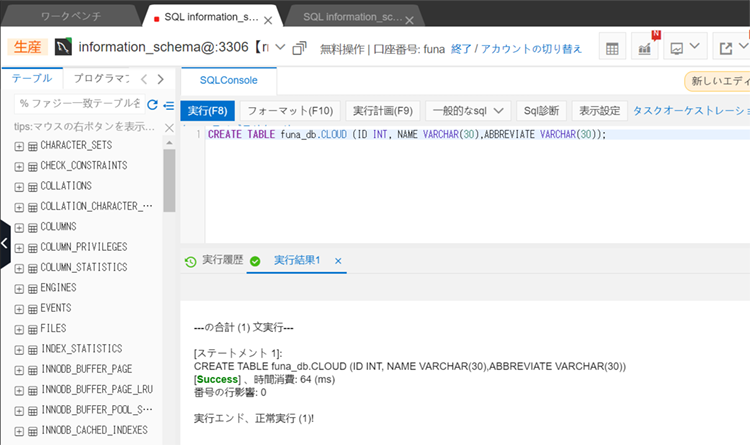750x445 pixels.
Task: Click the database logo icon beside 生産
Action: click(x=63, y=46)
